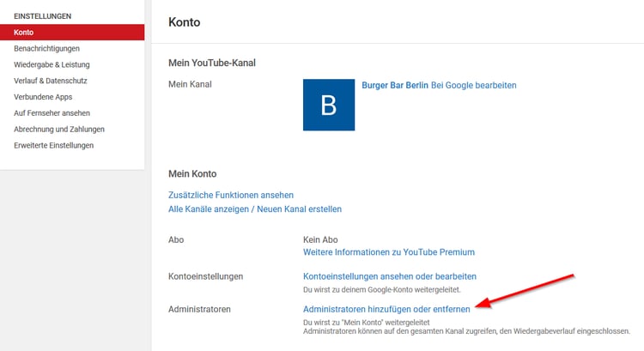Click the Mein Konto heading
Viewport: 644px width, 351px height.
click(192, 173)
